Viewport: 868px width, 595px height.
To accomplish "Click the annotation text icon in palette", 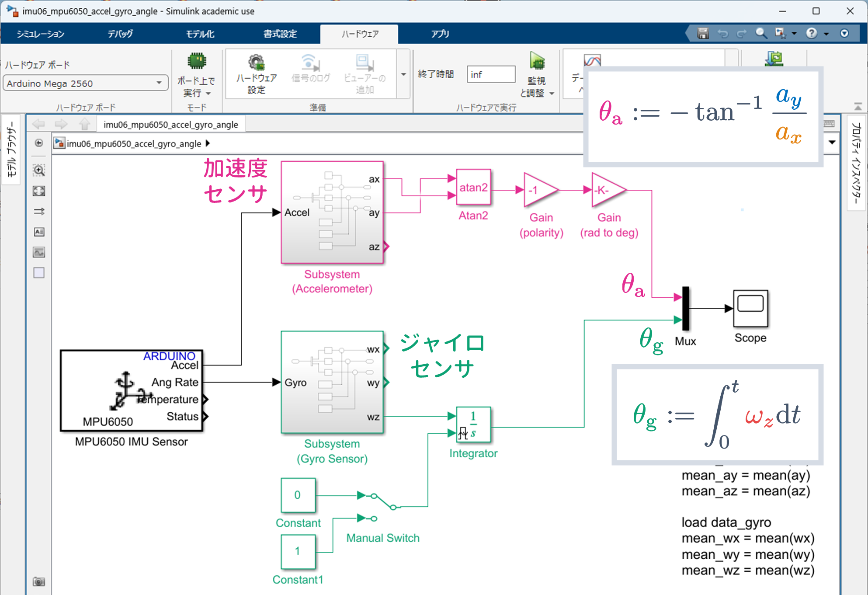I will click(39, 232).
